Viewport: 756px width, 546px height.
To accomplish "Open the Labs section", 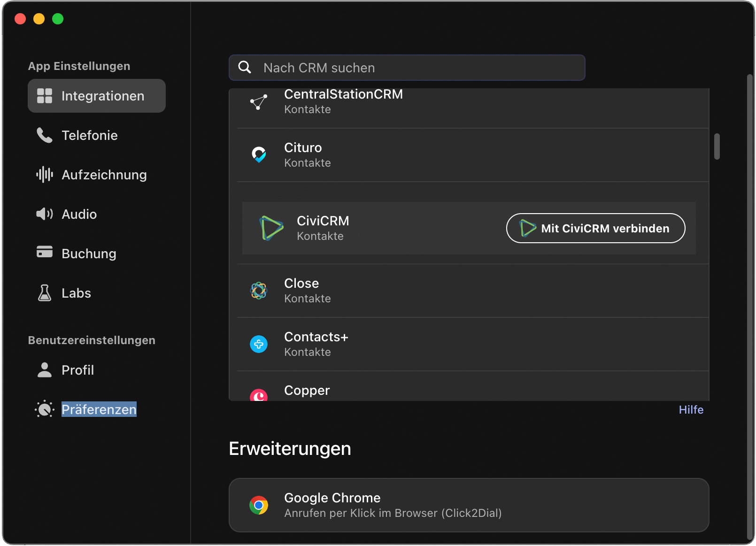I will [97, 293].
